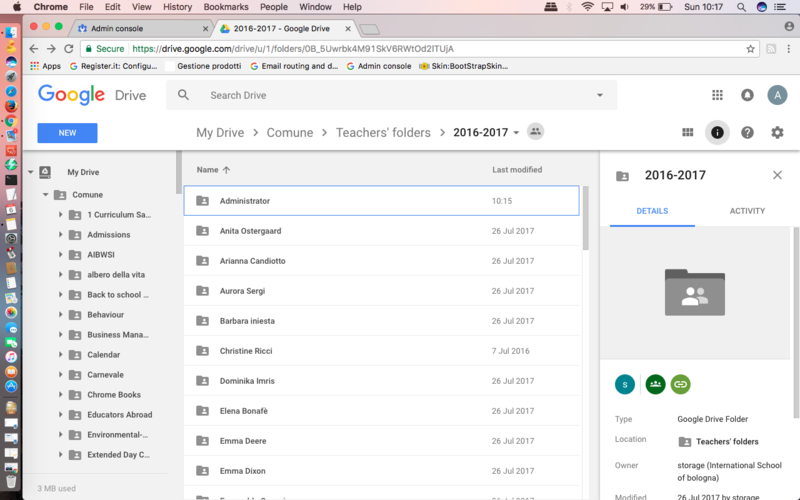Select Business Mana... folder in tree
800x500 pixels.
(118, 335)
